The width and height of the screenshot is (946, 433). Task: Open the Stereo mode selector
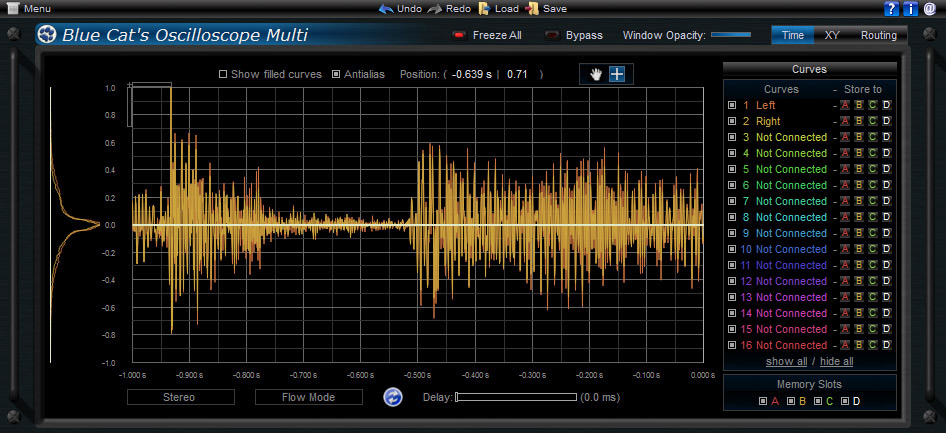click(x=180, y=397)
